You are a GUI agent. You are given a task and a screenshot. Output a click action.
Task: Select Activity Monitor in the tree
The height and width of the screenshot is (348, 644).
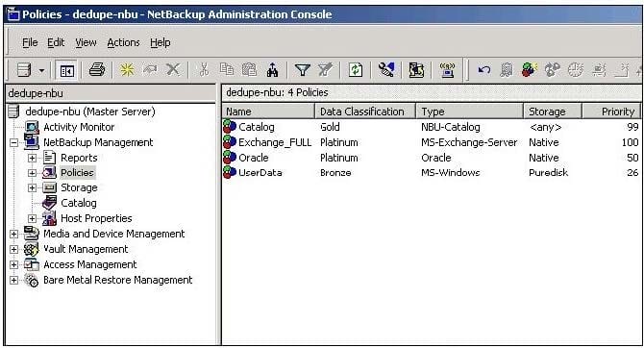point(79,127)
